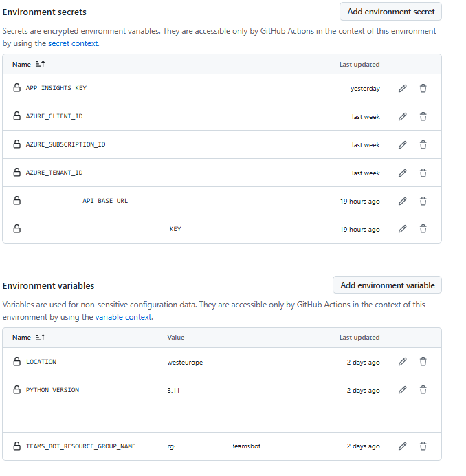Click the lock icon beside PYTHON_VERSION
This screenshot has height=476, width=466.
tap(17, 390)
